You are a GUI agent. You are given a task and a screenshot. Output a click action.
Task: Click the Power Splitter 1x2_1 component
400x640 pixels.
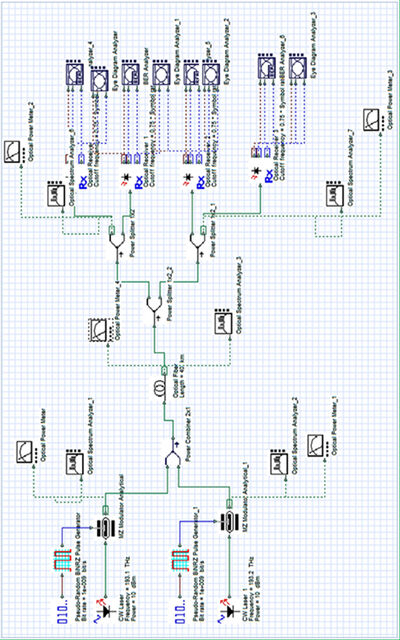pyautogui.click(x=198, y=239)
